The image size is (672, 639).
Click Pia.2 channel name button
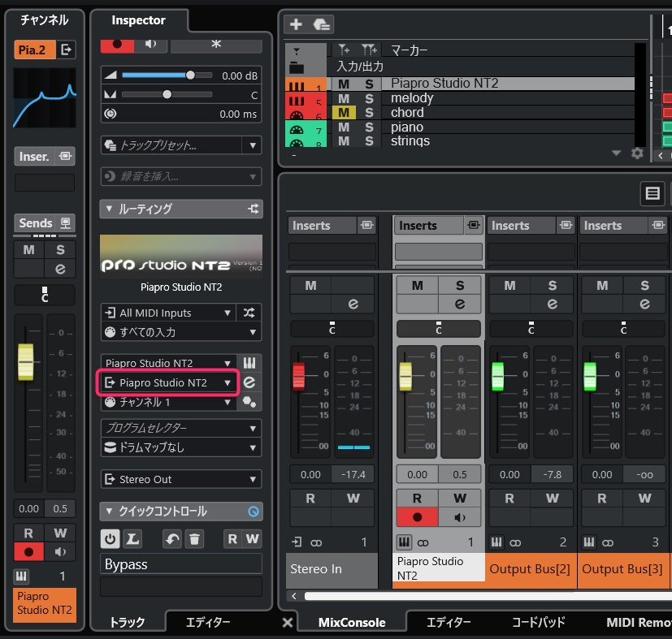tap(35, 50)
